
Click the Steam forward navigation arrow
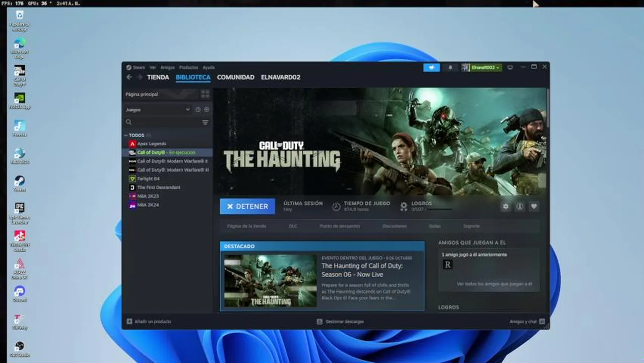[x=140, y=77]
